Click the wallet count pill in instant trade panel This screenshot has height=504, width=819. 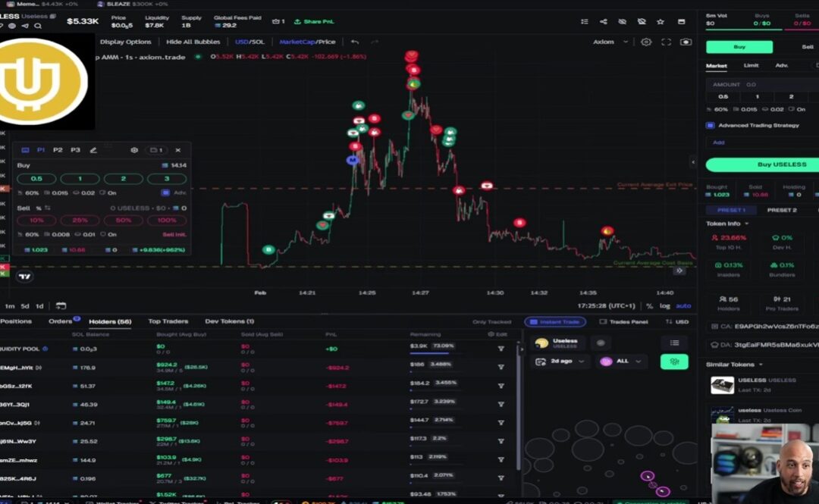[156, 150]
